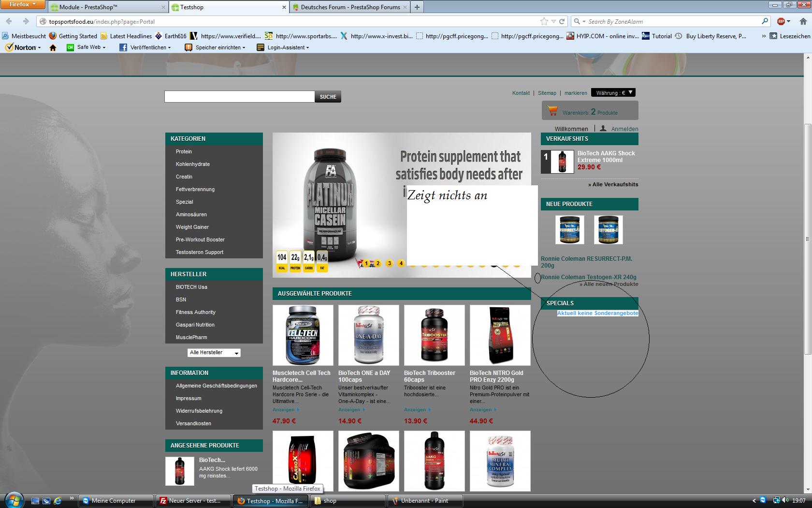Open the Lesezeichen bookmarks menu
Image resolution: width=812 pixels, height=508 pixels.
click(x=790, y=36)
